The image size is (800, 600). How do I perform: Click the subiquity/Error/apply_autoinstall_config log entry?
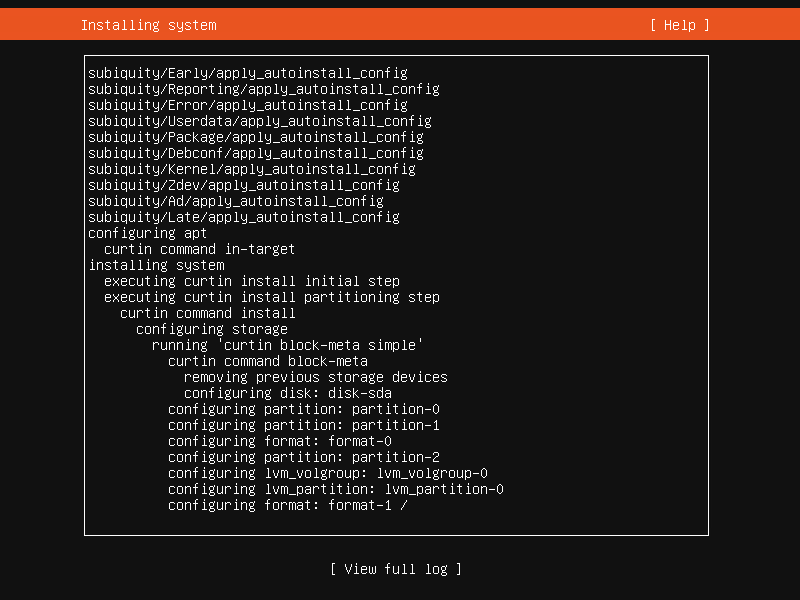pyautogui.click(x=247, y=105)
